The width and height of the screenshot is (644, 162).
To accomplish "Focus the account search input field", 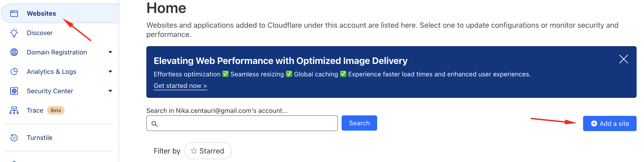I will coord(246,123).
